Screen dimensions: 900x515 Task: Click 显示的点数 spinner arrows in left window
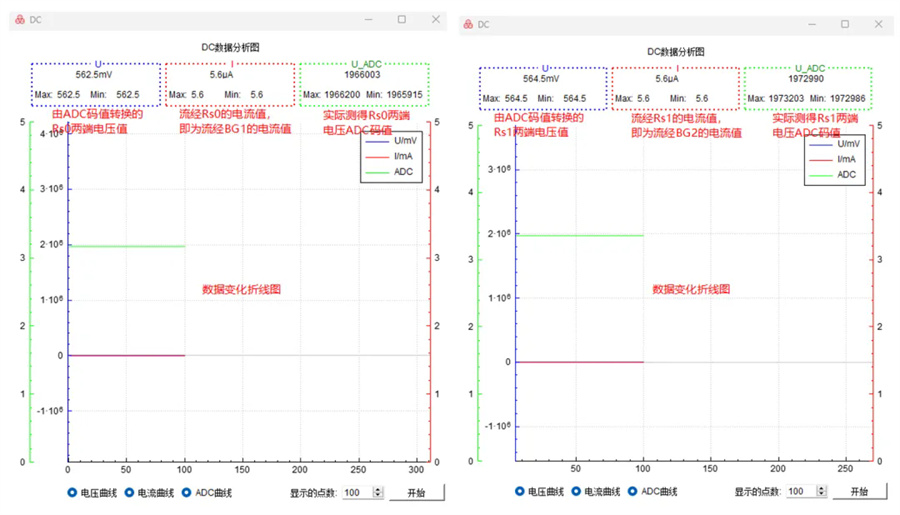[x=378, y=493]
